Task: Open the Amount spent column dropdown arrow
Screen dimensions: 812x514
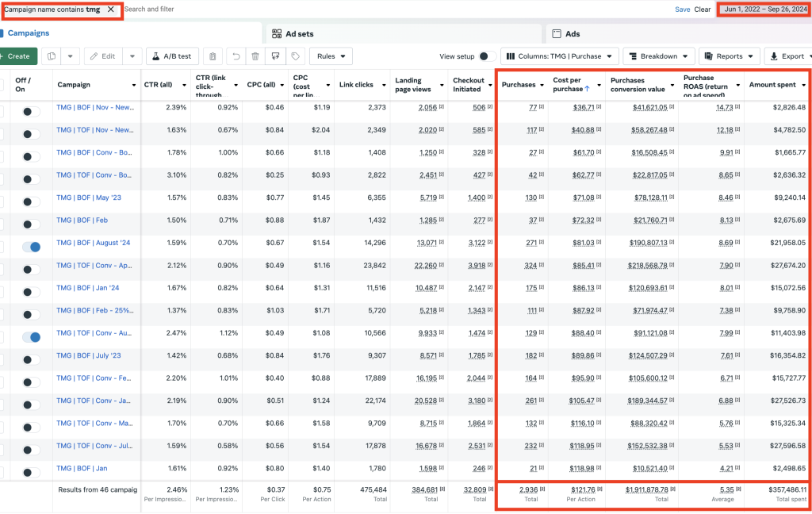Action: point(804,85)
